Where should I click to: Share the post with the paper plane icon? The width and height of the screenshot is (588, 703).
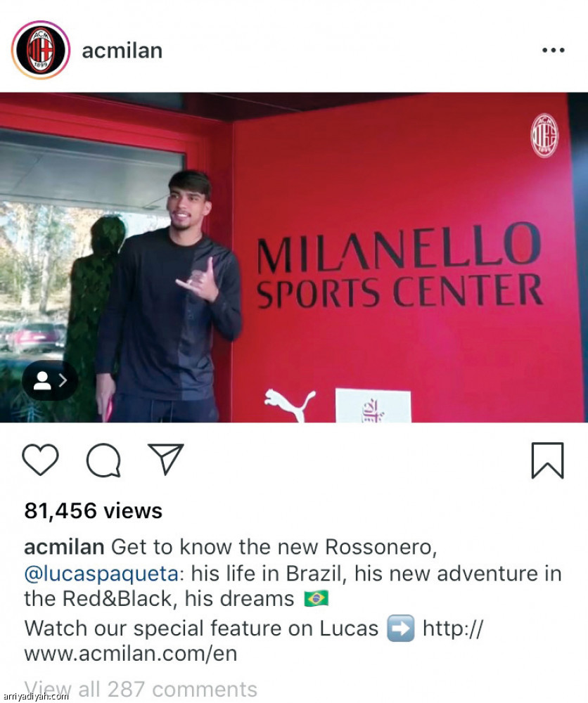pyautogui.click(x=166, y=459)
